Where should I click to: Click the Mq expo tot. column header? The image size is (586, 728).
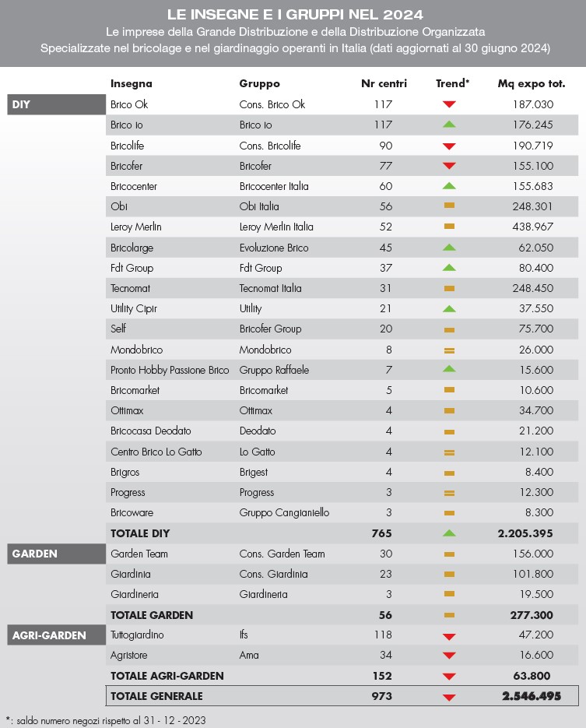[x=532, y=83]
